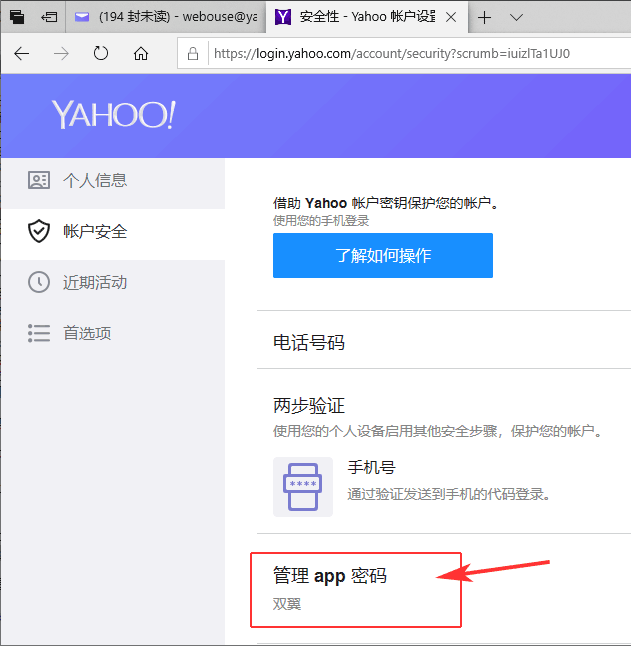631x648 pixels.
Task: Open 近期活动 in the sidebar
Action: click(113, 283)
